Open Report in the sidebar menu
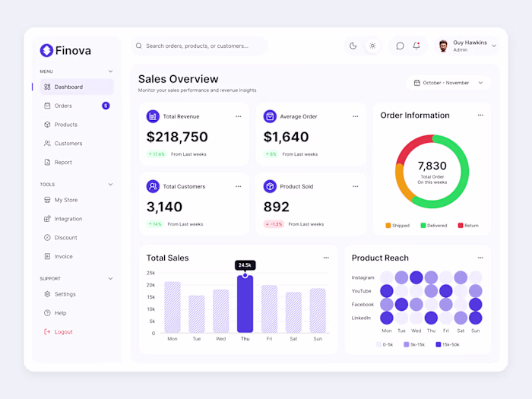The width and height of the screenshot is (532, 399). tap(77, 162)
